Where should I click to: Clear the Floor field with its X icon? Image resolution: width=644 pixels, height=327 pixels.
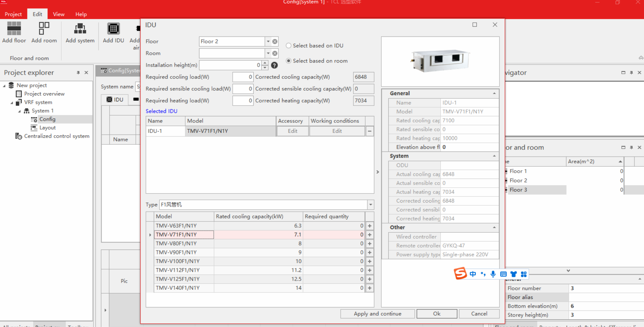[275, 41]
